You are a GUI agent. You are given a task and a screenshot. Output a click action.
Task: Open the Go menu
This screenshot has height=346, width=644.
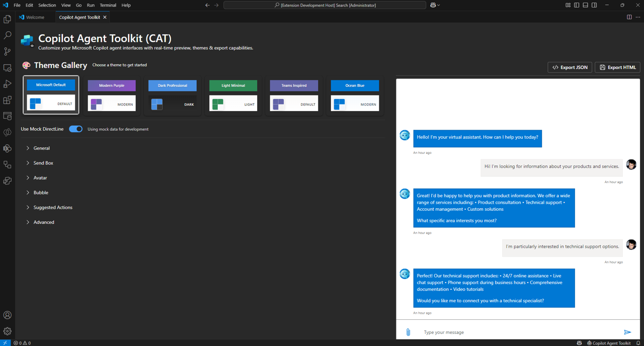coord(78,5)
